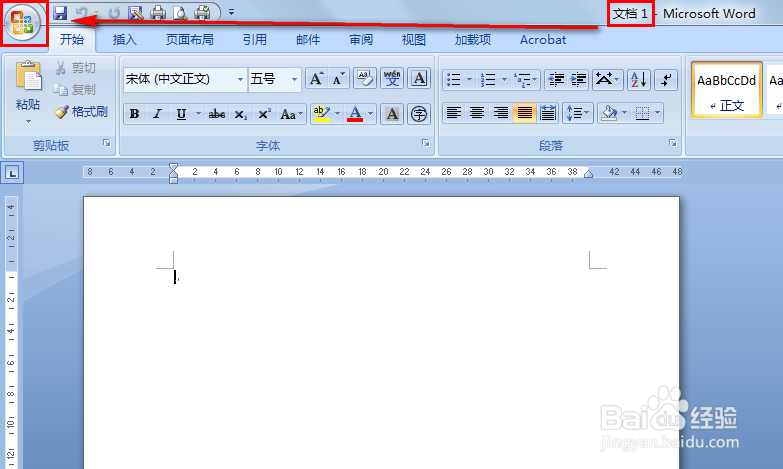Customize Quick Access Toolbar dropdown arrow
The height and width of the screenshot is (469, 783).
click(231, 12)
